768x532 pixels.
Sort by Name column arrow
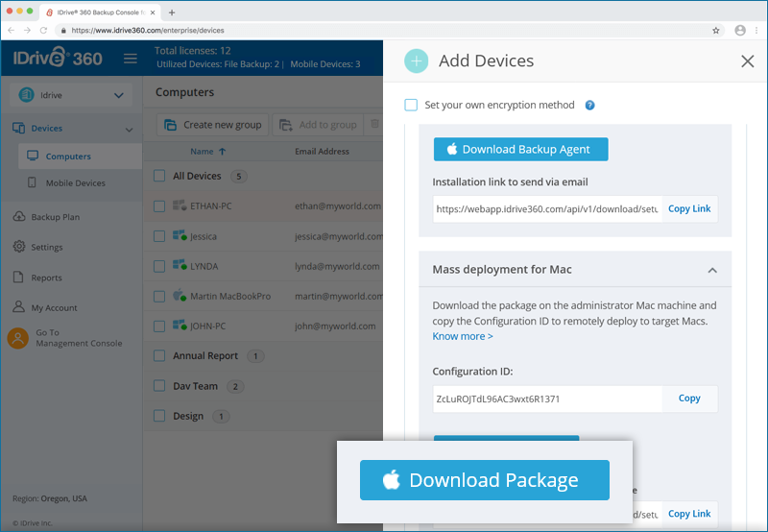pos(223,152)
